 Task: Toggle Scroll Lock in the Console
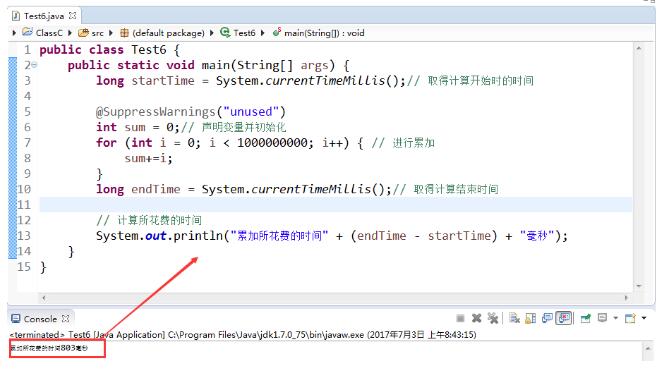[531, 318]
